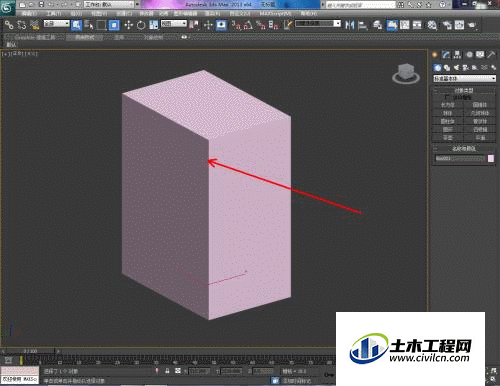Click the Mirror tool icon
This screenshot has width=500, height=386.
(x=350, y=25)
